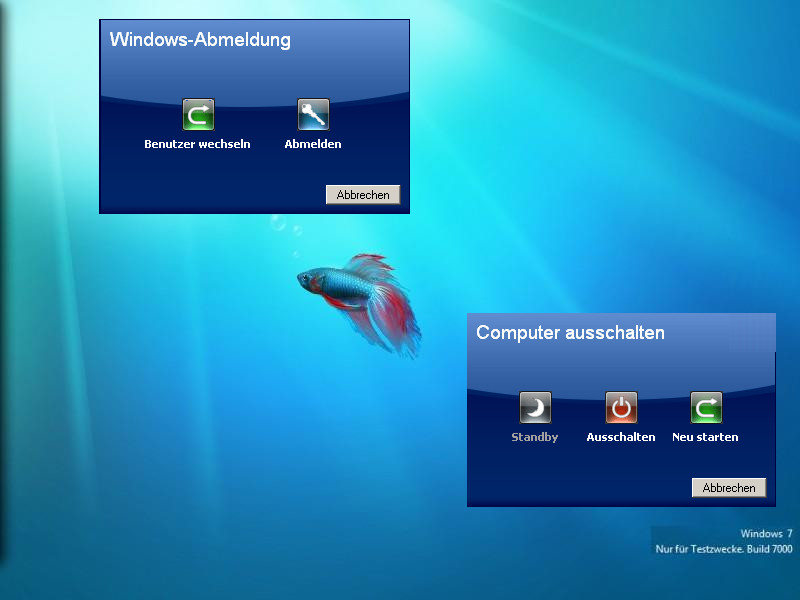Click the crescent moon to enter standby
The height and width of the screenshot is (600, 800).
click(534, 407)
